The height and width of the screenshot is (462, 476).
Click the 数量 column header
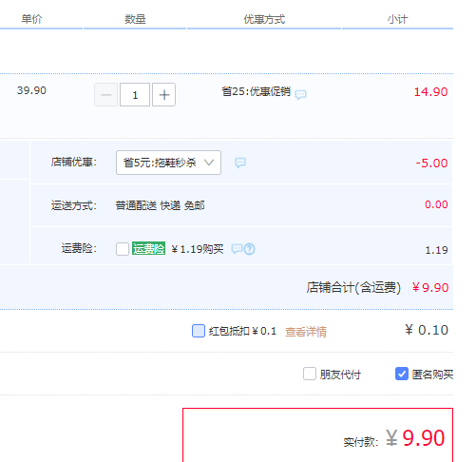pyautogui.click(x=135, y=19)
